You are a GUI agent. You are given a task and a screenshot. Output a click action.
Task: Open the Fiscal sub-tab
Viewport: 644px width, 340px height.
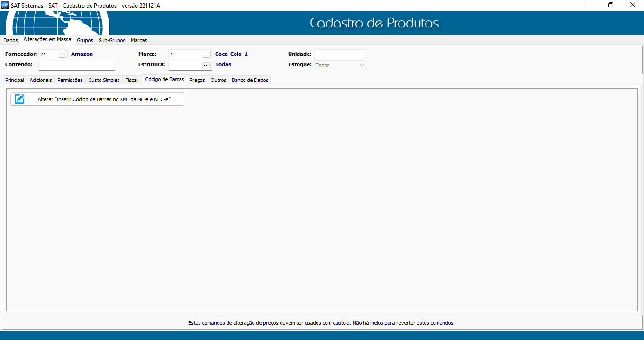click(x=131, y=80)
